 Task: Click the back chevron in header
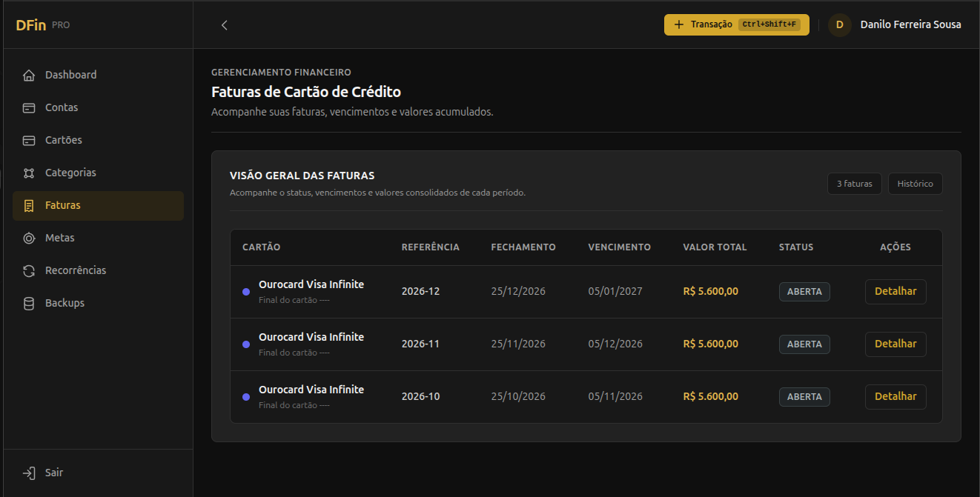click(x=225, y=25)
